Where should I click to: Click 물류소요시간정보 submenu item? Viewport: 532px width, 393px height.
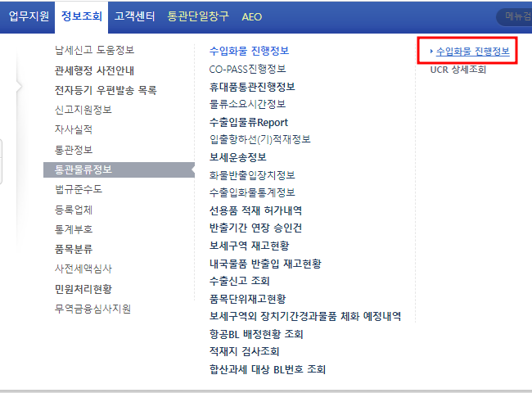(x=248, y=104)
